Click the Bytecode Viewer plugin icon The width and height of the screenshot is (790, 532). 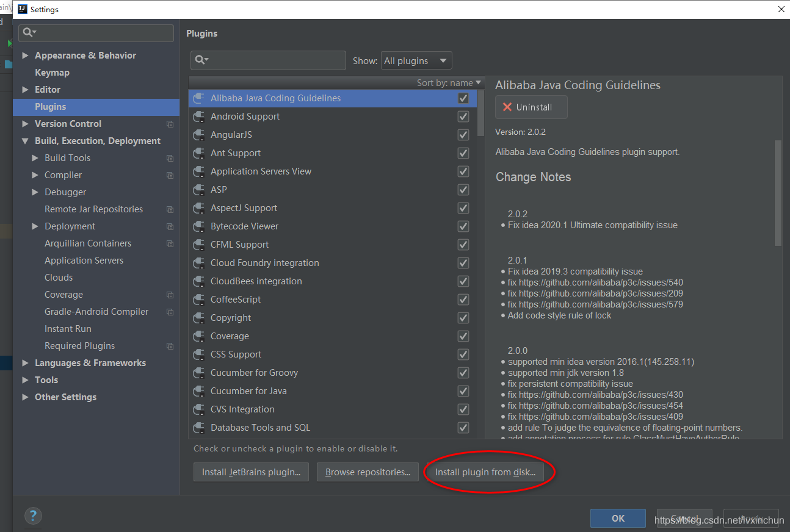tap(198, 226)
